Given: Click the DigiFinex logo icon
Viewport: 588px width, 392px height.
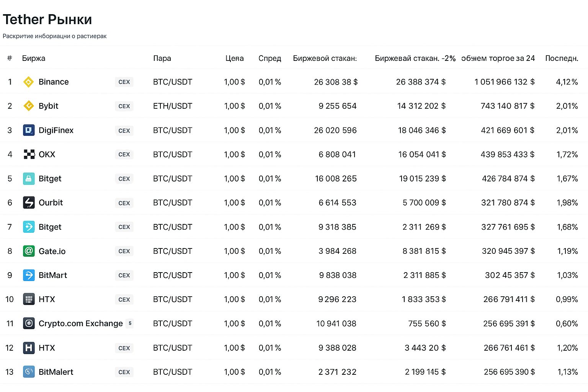Looking at the screenshot, I should pos(29,131).
